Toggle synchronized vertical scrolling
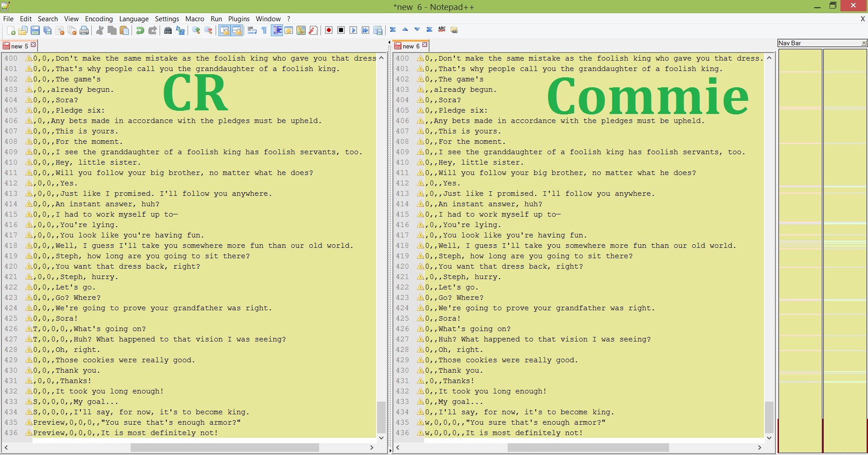 point(224,30)
